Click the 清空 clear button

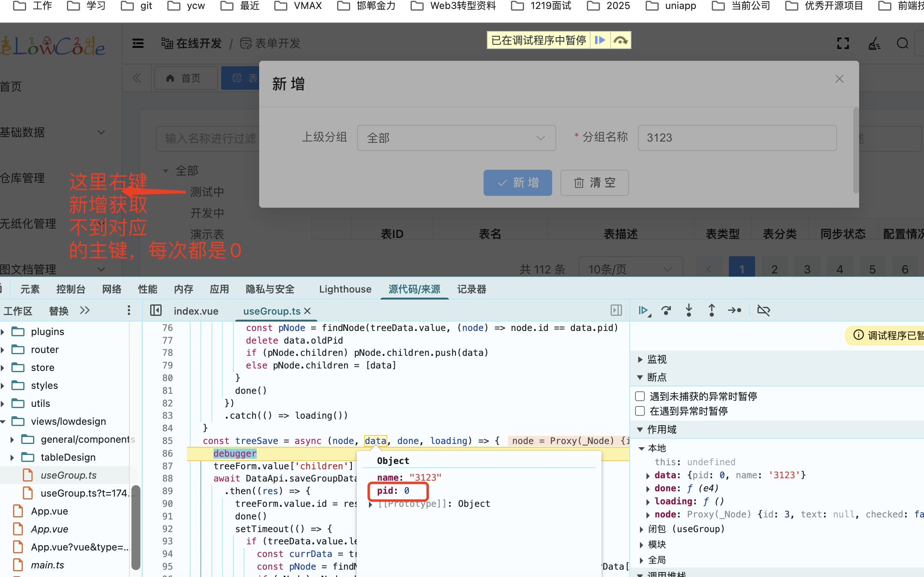(x=594, y=182)
